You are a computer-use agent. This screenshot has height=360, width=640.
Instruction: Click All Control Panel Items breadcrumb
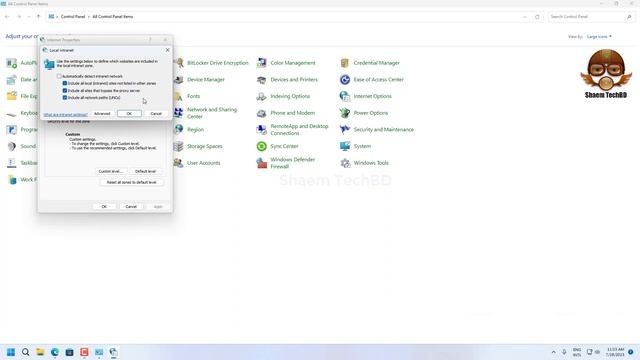(x=113, y=17)
